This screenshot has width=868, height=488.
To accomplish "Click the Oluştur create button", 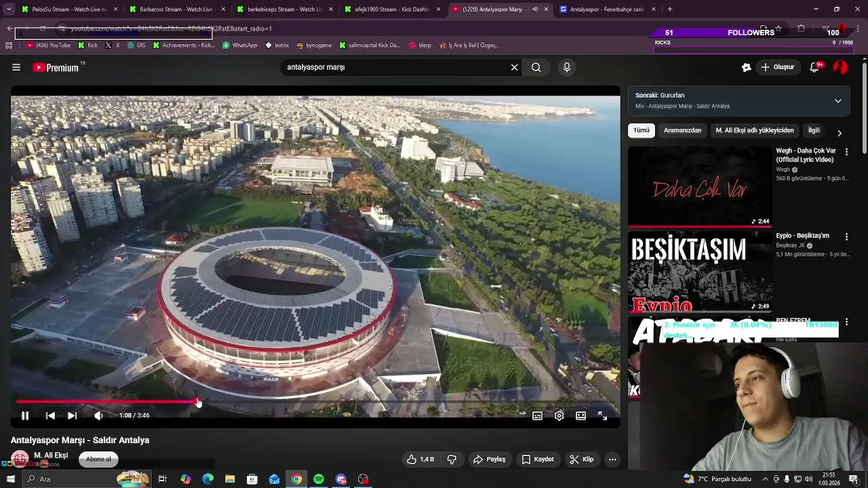I will pos(777,67).
